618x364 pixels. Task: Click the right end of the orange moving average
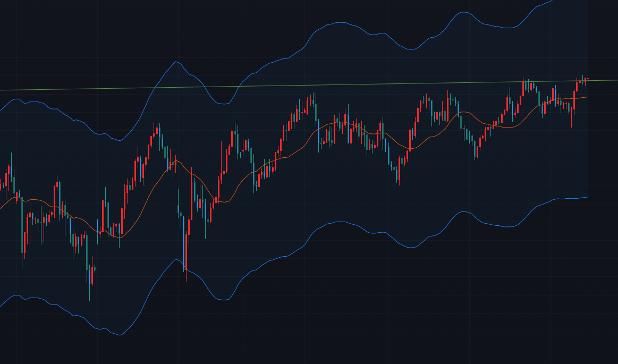(587, 97)
